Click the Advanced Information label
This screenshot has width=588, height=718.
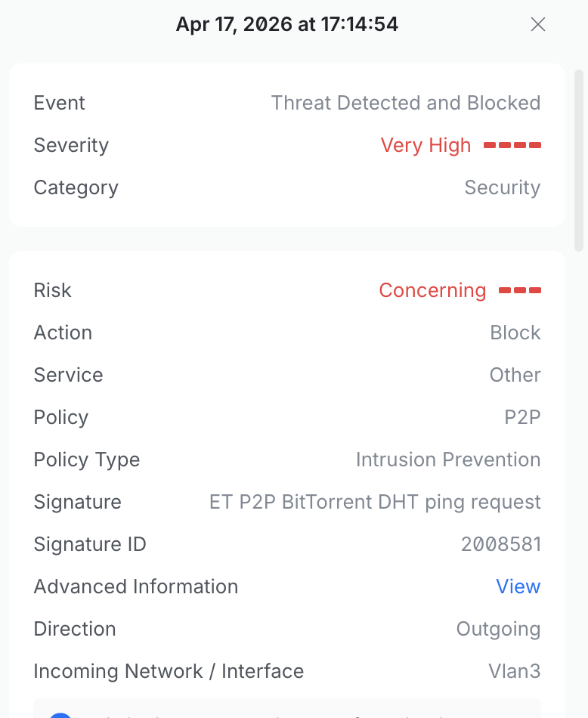(x=136, y=586)
